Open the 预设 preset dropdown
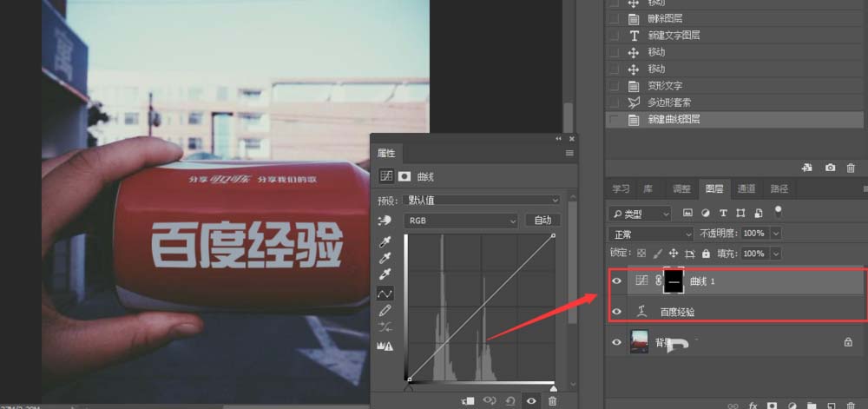 [481, 200]
